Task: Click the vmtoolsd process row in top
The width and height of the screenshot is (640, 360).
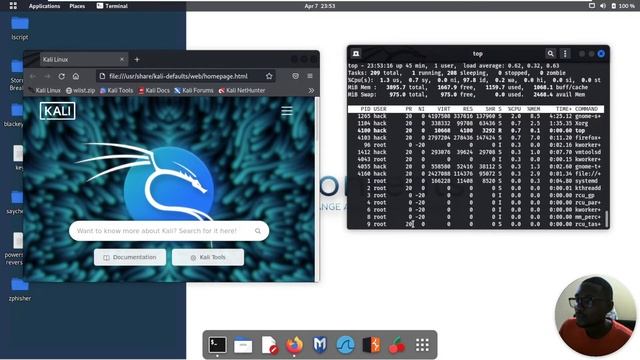Action: click(476, 152)
